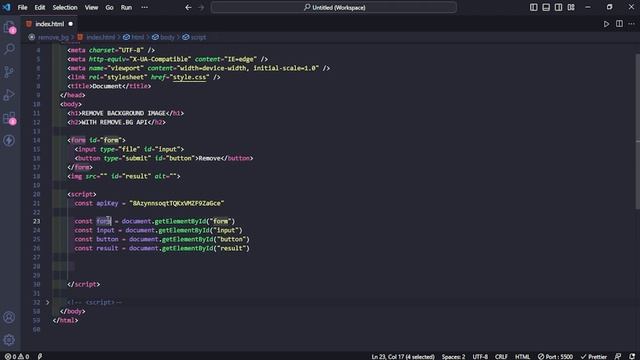Click line number 23 in gutter
This screenshot has width=640, height=360.
tap(36, 221)
